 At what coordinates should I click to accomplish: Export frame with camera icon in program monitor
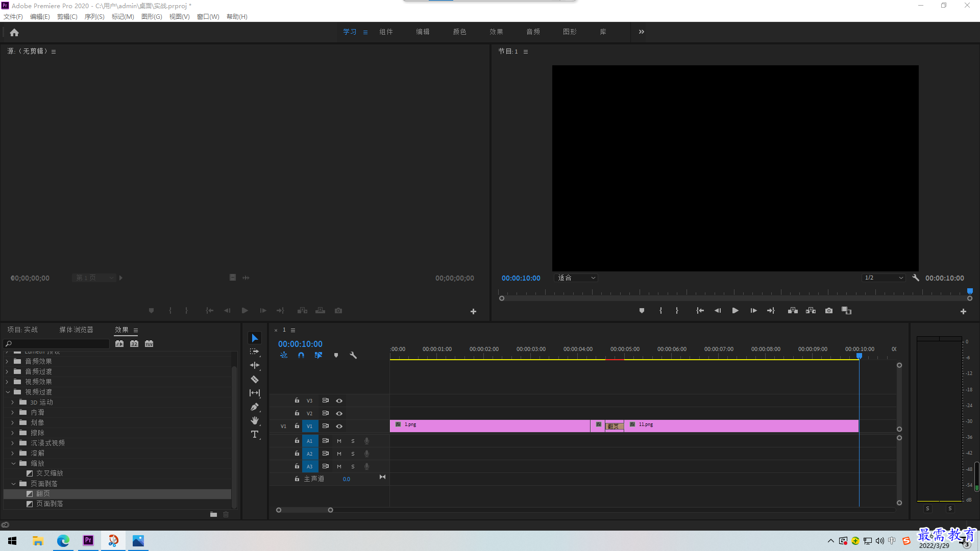[x=829, y=310]
